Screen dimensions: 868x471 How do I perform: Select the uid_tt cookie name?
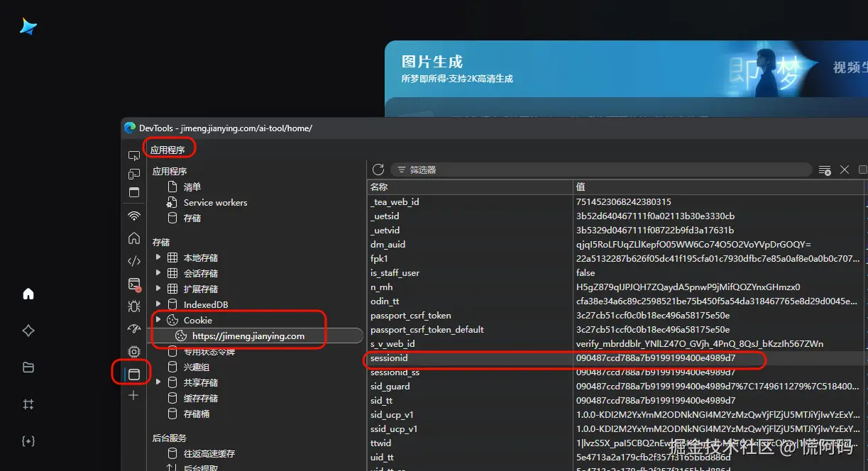pyautogui.click(x=382, y=458)
